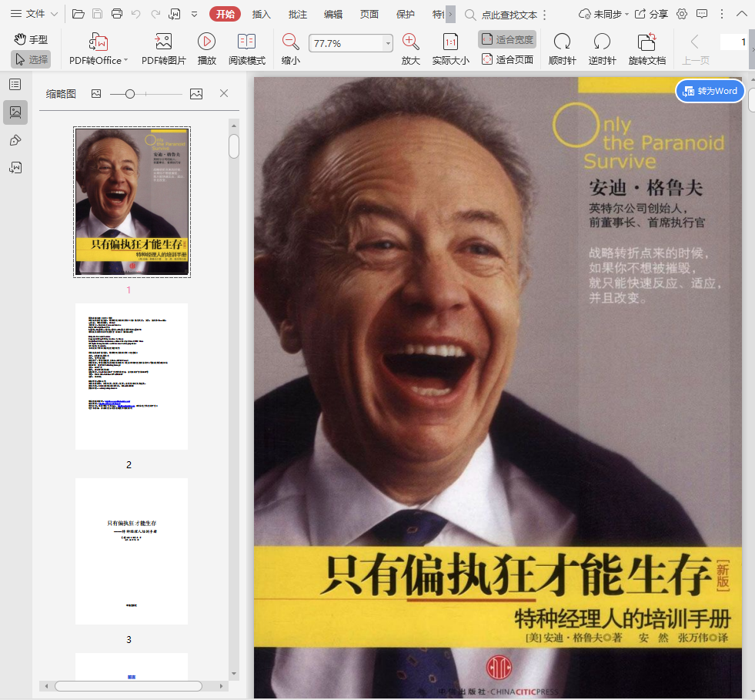Open the 文件 menu dropdown
Viewport: 755px width, 700px height.
34,14
